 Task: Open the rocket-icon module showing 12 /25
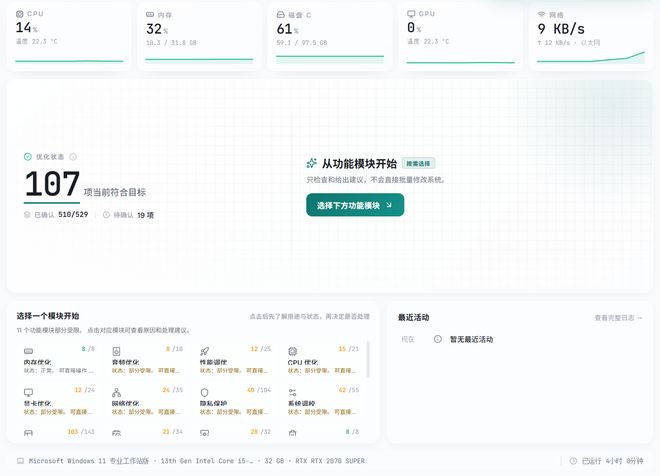point(205,351)
